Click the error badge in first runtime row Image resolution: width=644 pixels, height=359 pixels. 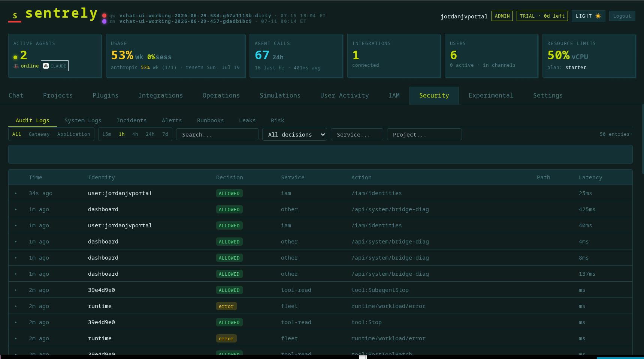(226, 306)
